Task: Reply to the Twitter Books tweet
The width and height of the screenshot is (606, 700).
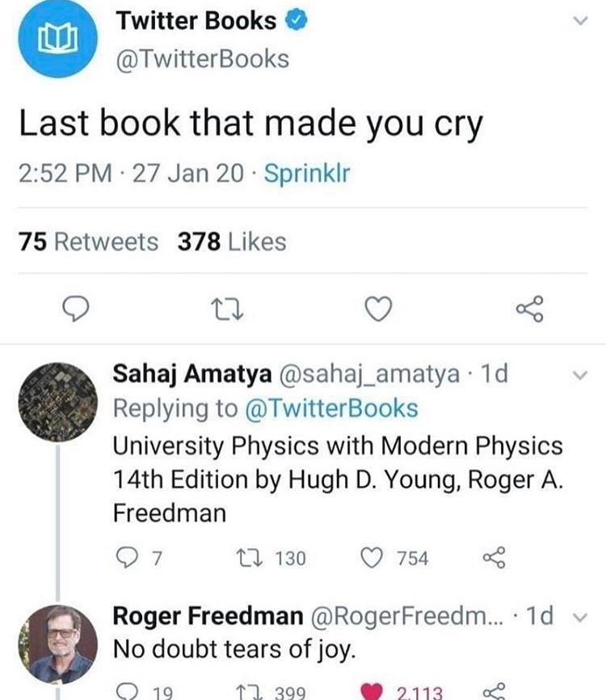Action: [x=75, y=307]
